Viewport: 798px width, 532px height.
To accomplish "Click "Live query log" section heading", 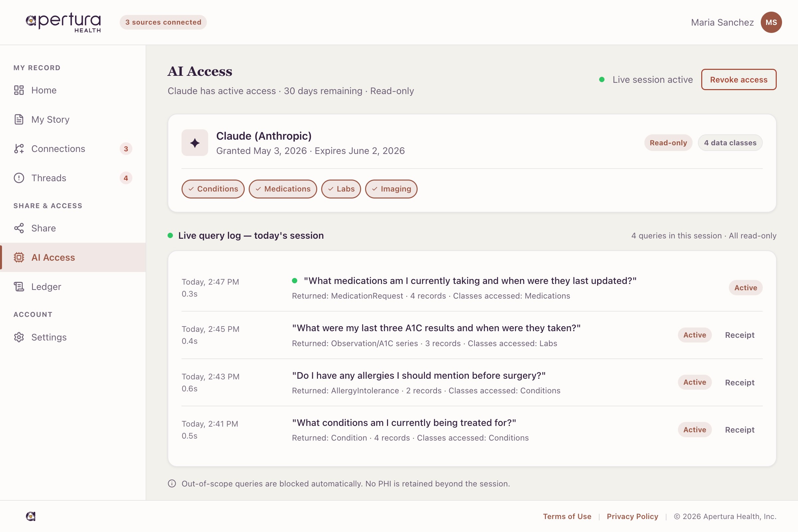I will [x=251, y=235].
